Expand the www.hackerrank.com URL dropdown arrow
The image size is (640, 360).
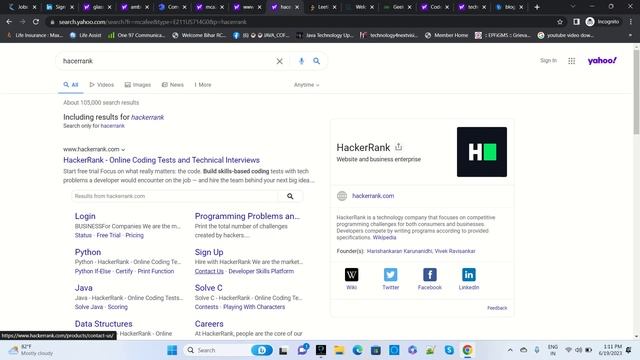pos(123,150)
